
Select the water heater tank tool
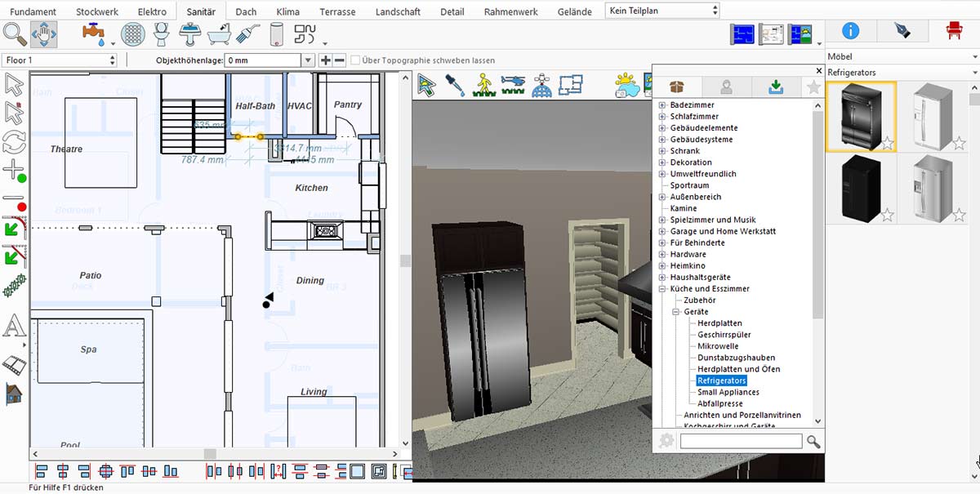277,34
